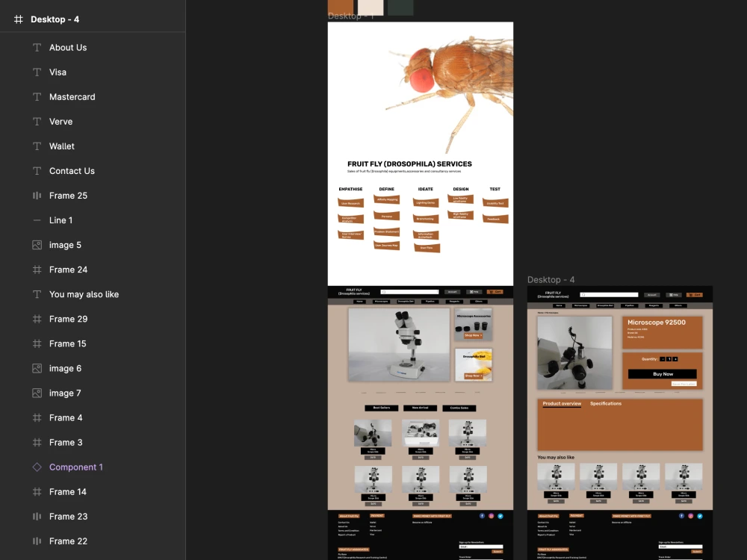The height and width of the screenshot is (560, 747).
Task: Click 'FRUIT FLY (DROSOPHILA) SERVICES' heading
Action: [409, 164]
